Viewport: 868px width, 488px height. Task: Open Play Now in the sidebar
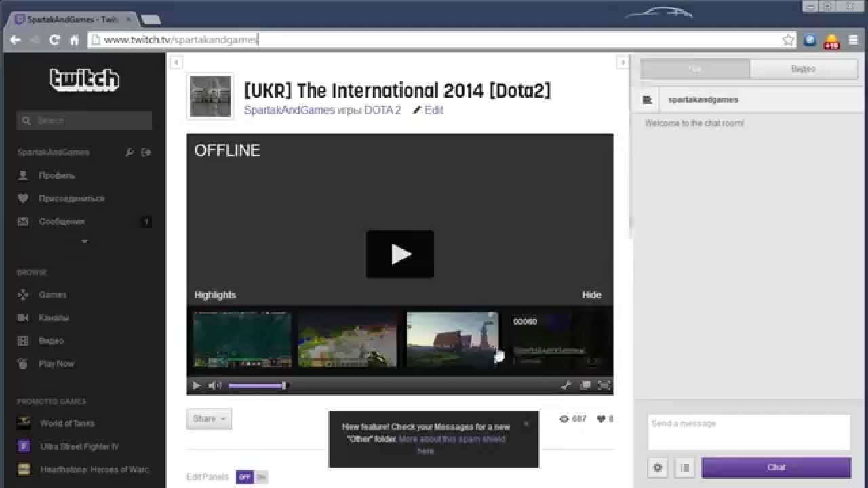point(56,364)
